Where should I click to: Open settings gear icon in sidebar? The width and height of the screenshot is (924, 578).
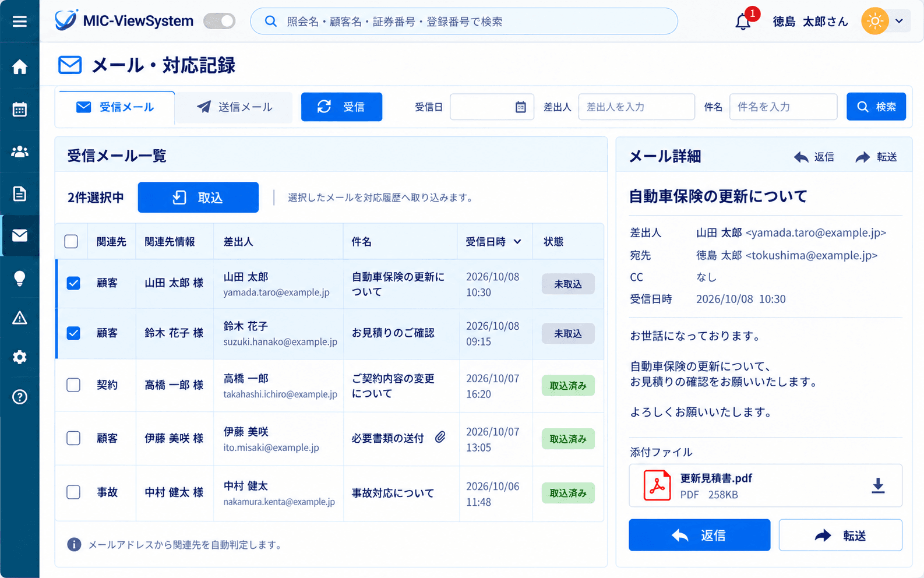[20, 357]
